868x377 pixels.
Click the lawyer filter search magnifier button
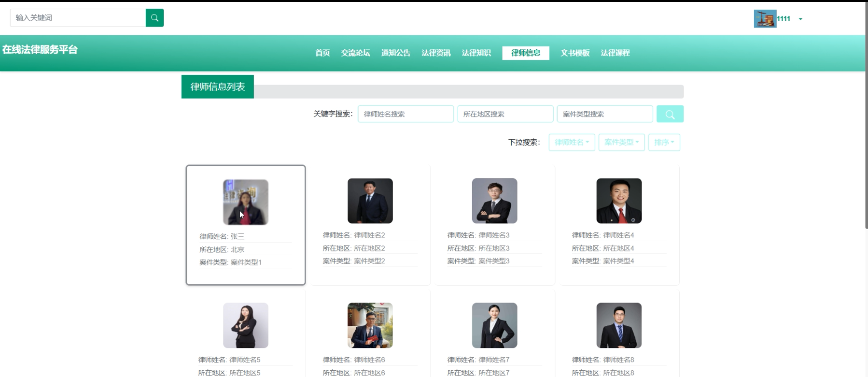pos(670,114)
